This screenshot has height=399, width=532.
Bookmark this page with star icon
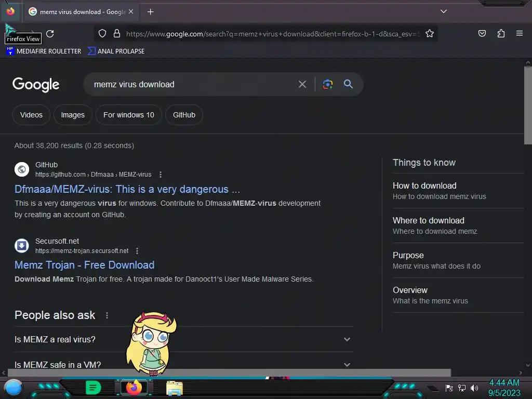coord(430,34)
